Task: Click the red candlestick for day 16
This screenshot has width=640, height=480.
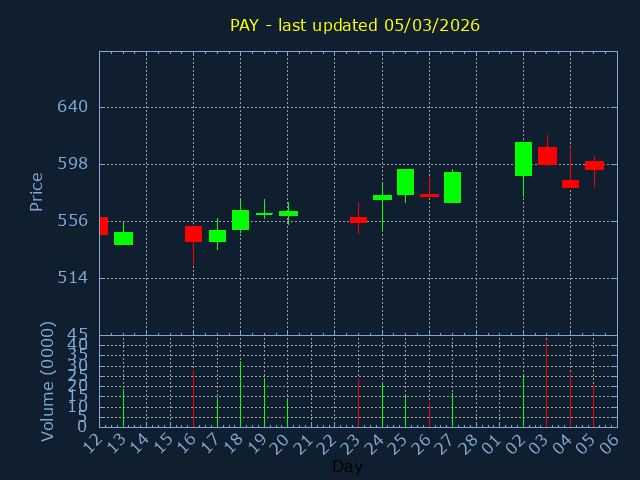Action: pyautogui.click(x=193, y=233)
